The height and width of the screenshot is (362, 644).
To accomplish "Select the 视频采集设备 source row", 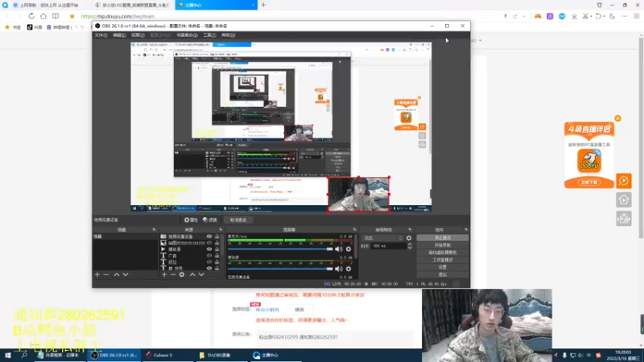I will pos(190,237).
